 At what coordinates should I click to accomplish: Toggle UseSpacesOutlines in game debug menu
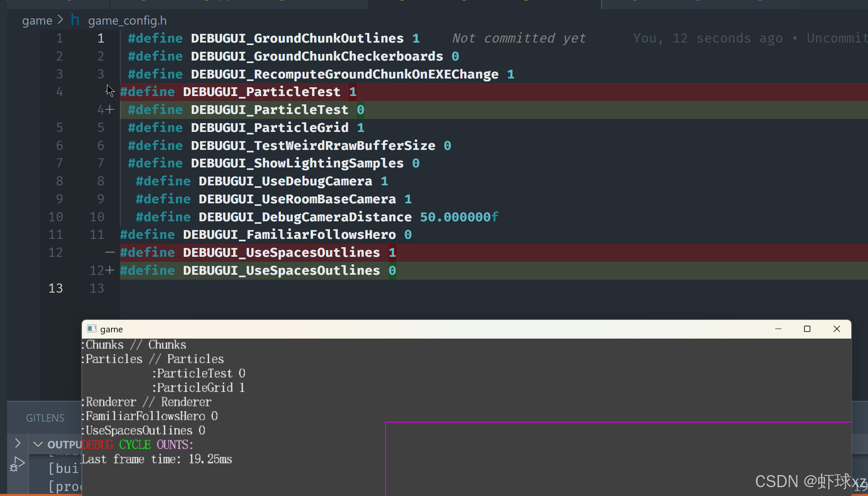[x=143, y=430]
